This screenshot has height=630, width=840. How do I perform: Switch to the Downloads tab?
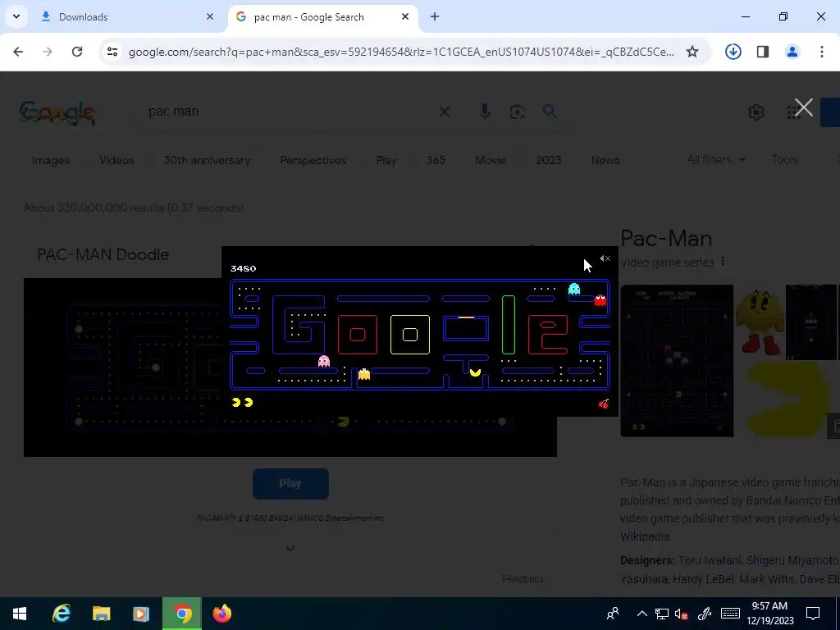(127, 17)
